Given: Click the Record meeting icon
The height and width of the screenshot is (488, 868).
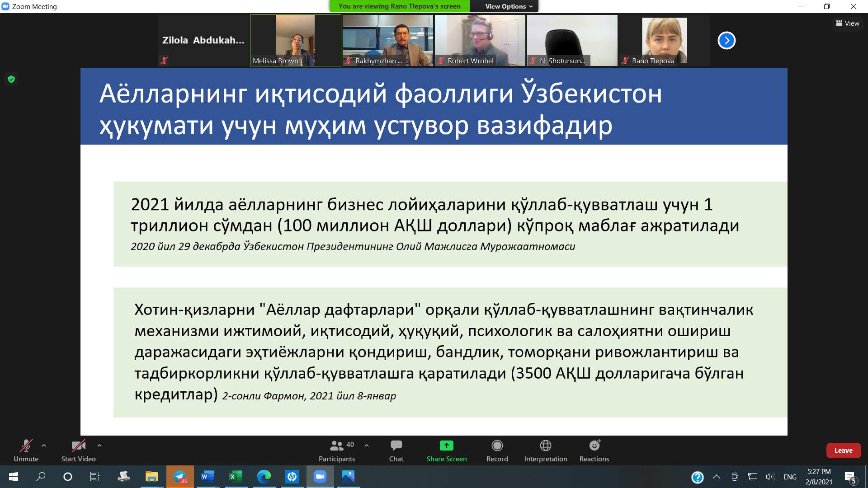Looking at the screenshot, I should [x=497, y=446].
